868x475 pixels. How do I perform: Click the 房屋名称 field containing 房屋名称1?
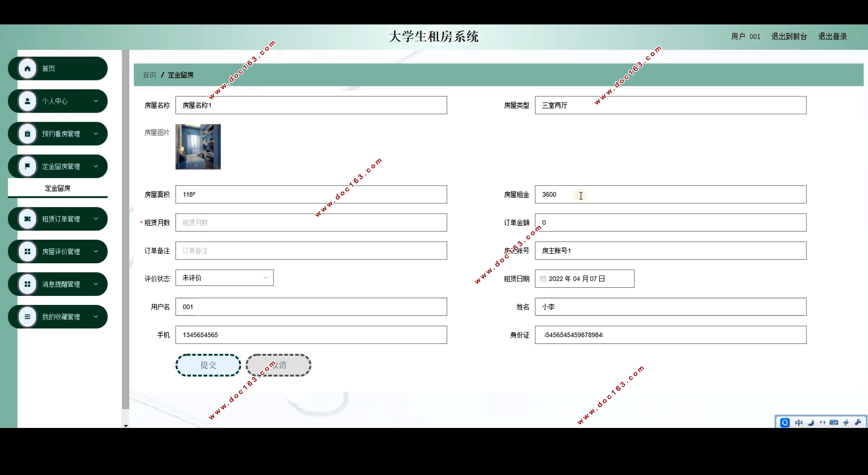(x=311, y=105)
